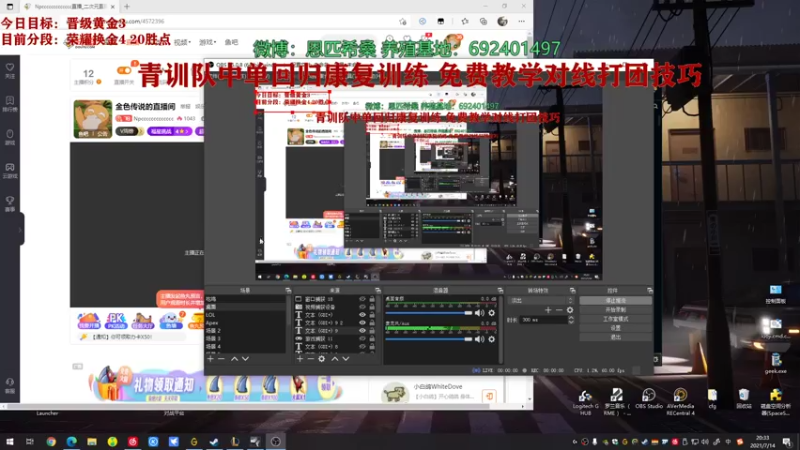Image resolution: width=800 pixels, height=450 pixels.
Task: Open source properties gear in sources toolbar
Action: pos(321,359)
